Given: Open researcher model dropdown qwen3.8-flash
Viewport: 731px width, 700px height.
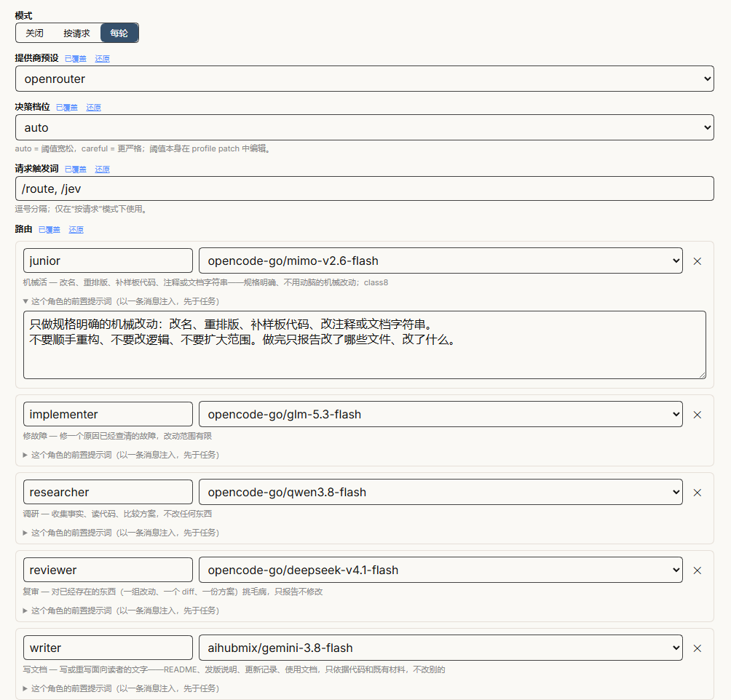Looking at the screenshot, I should click(440, 492).
